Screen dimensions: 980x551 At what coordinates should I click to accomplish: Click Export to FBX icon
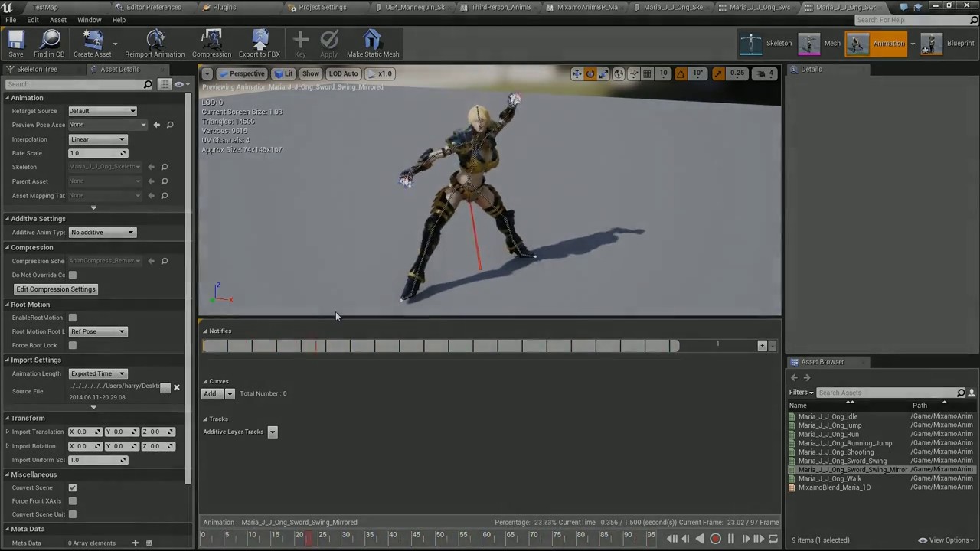tap(260, 44)
